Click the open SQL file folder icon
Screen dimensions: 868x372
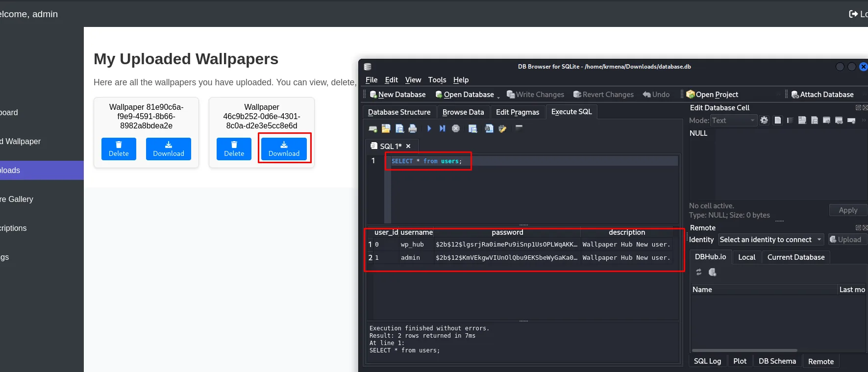[x=386, y=128]
